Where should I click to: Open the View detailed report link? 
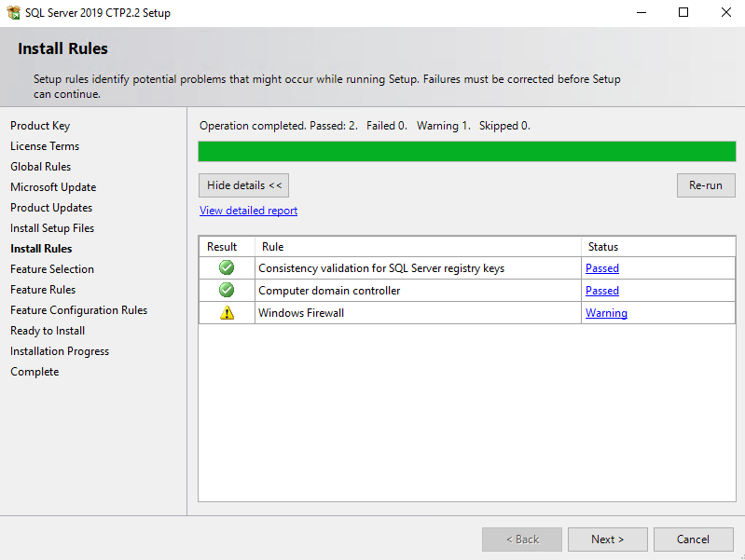point(249,211)
